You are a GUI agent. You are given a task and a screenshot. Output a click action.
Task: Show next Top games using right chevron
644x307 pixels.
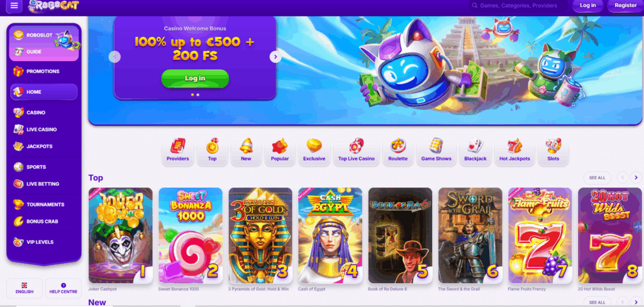636,177
